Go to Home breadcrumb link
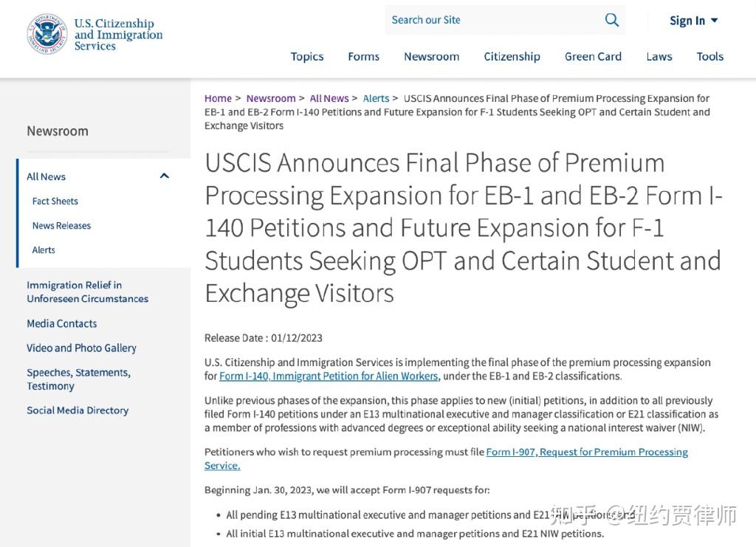 tap(218, 98)
